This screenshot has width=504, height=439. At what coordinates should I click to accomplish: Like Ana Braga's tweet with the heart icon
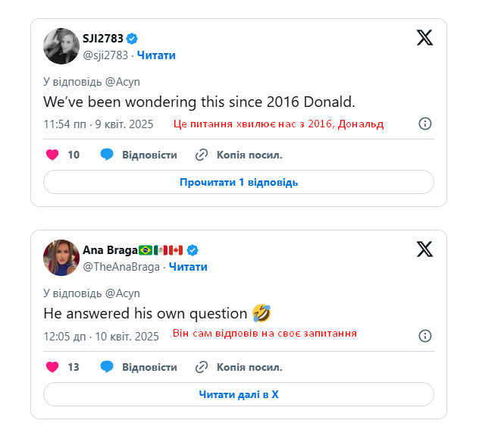pos(52,367)
